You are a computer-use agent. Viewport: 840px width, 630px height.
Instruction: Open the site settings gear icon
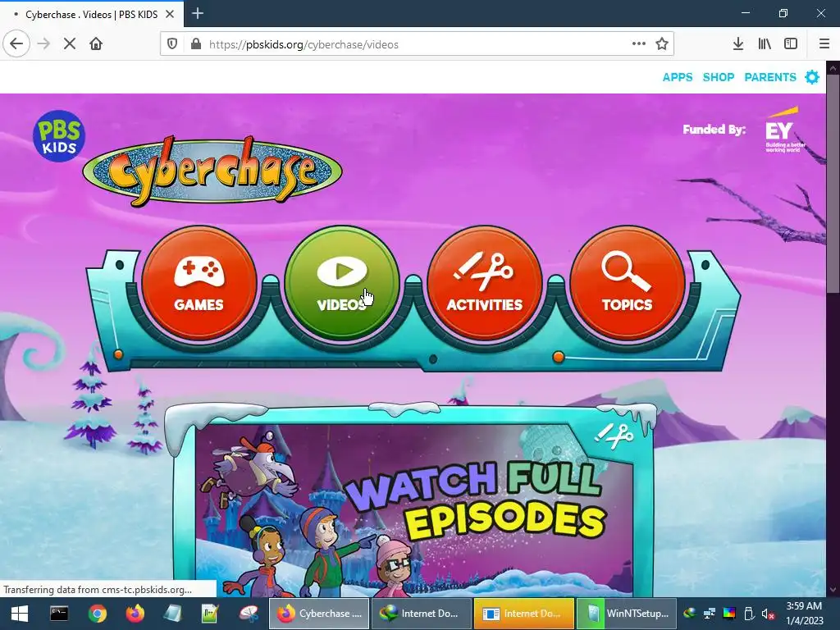(812, 77)
